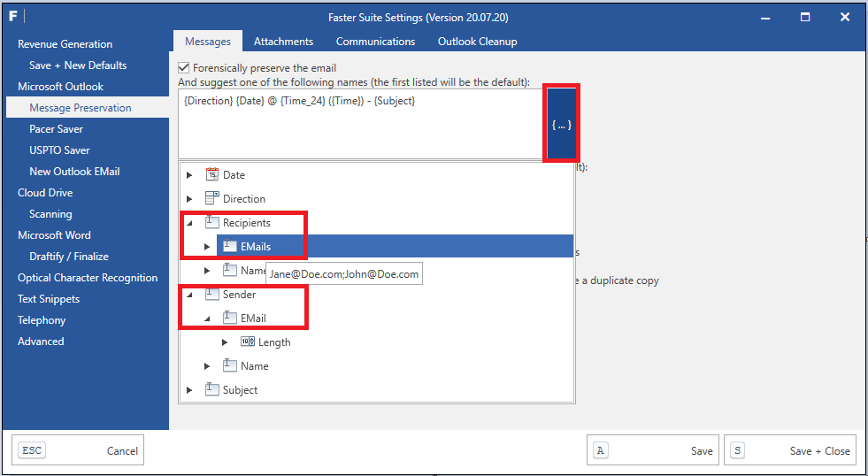Select the Date tree item label
This screenshot has width=868, height=476.
click(234, 175)
